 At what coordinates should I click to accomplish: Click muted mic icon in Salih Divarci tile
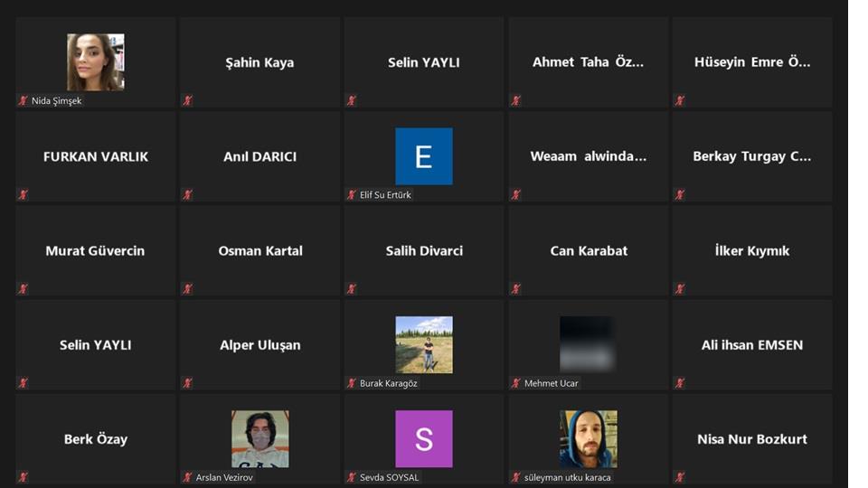352,289
